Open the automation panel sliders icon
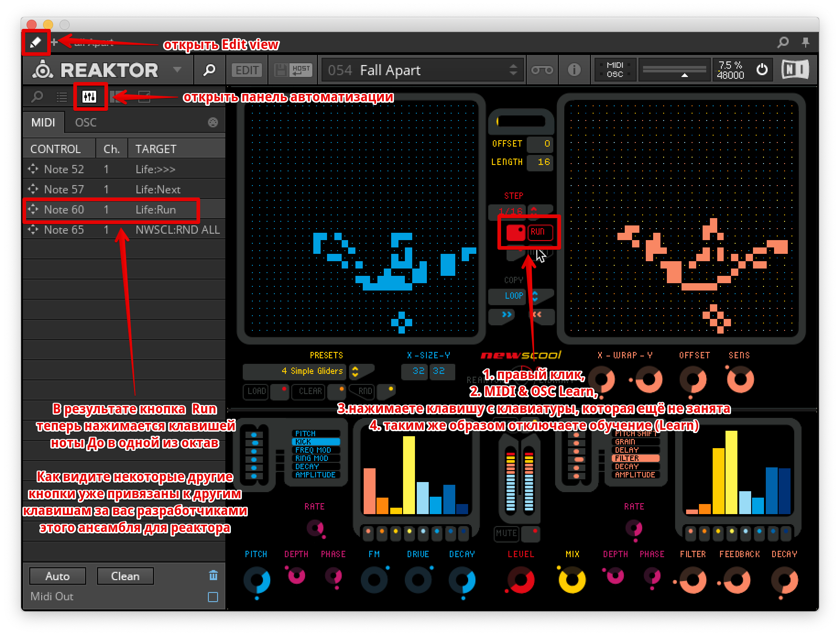The width and height of the screenshot is (840, 636). point(89,97)
